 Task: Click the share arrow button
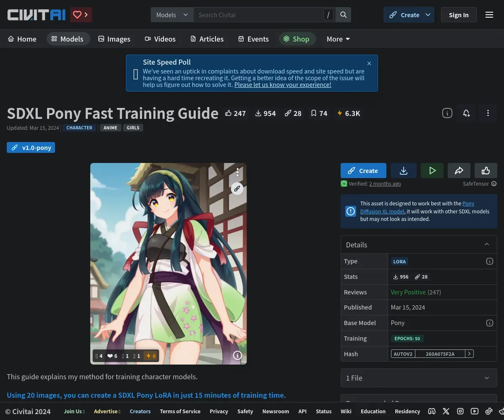(x=459, y=171)
